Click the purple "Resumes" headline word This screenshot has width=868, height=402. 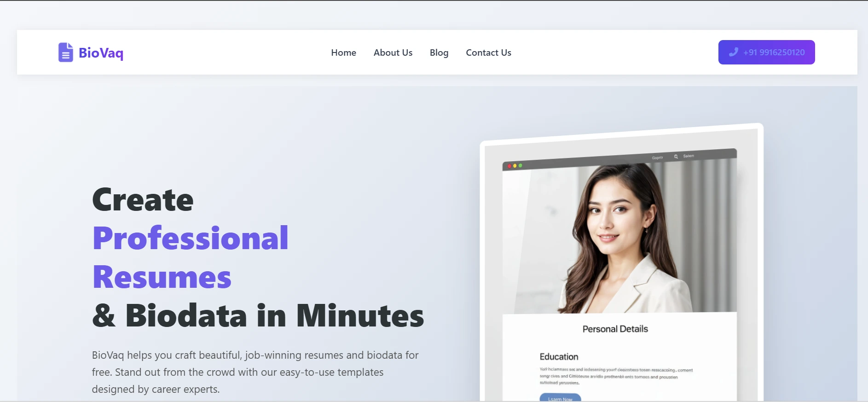[x=162, y=278]
